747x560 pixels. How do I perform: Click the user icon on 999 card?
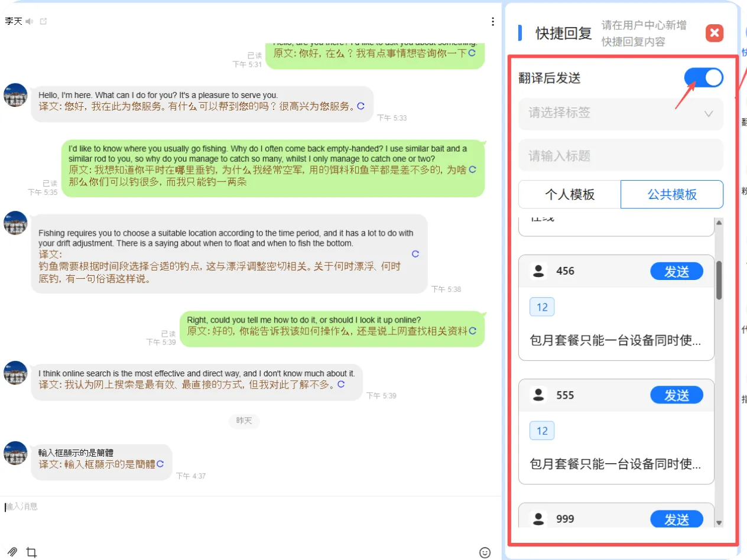pyautogui.click(x=538, y=519)
